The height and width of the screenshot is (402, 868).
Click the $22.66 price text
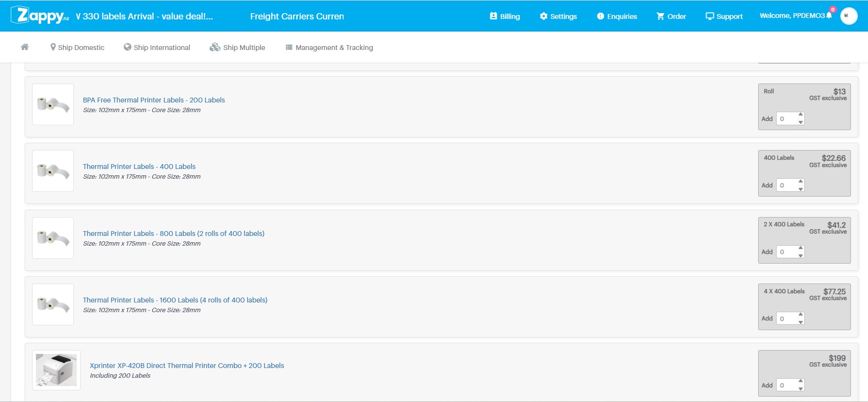pyautogui.click(x=833, y=158)
